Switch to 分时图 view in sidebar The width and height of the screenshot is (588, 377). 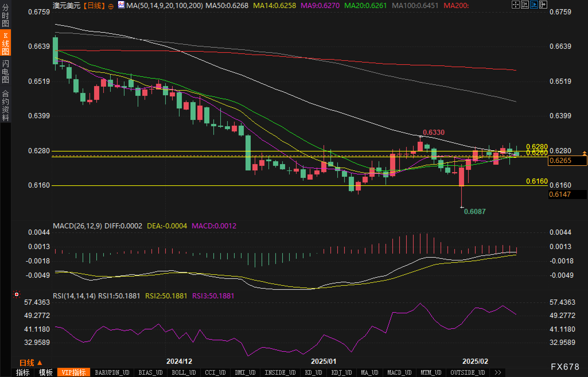point(5,16)
